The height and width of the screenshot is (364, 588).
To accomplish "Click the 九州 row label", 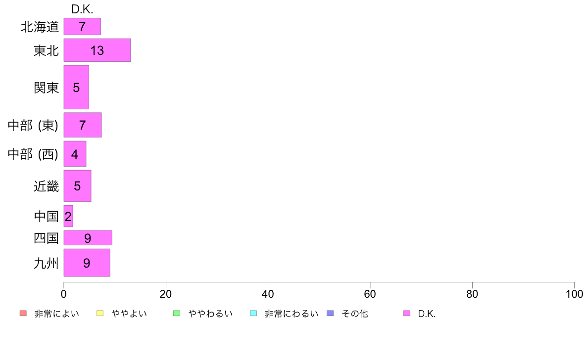I will tap(46, 263).
